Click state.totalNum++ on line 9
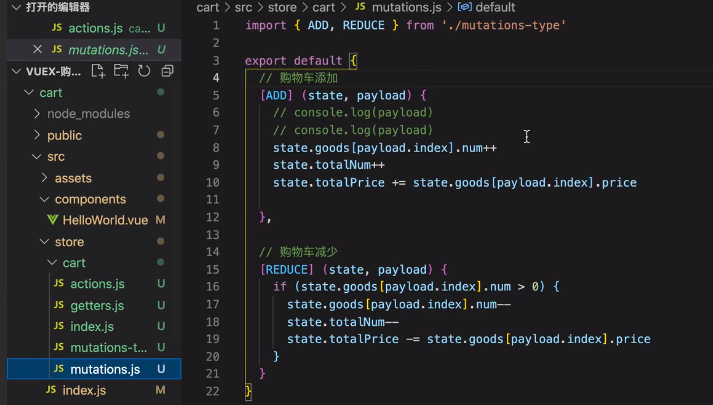Image resolution: width=713 pixels, height=405 pixels. click(329, 165)
